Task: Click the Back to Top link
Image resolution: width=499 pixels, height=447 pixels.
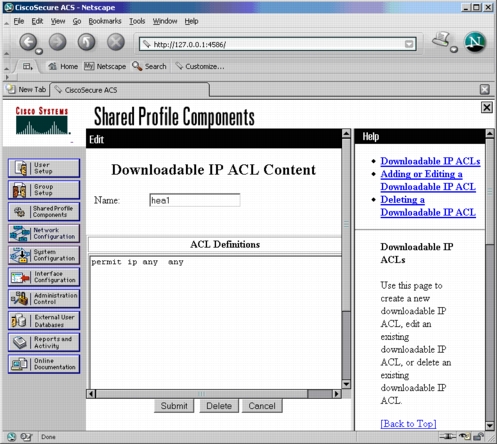Action: tap(408, 425)
